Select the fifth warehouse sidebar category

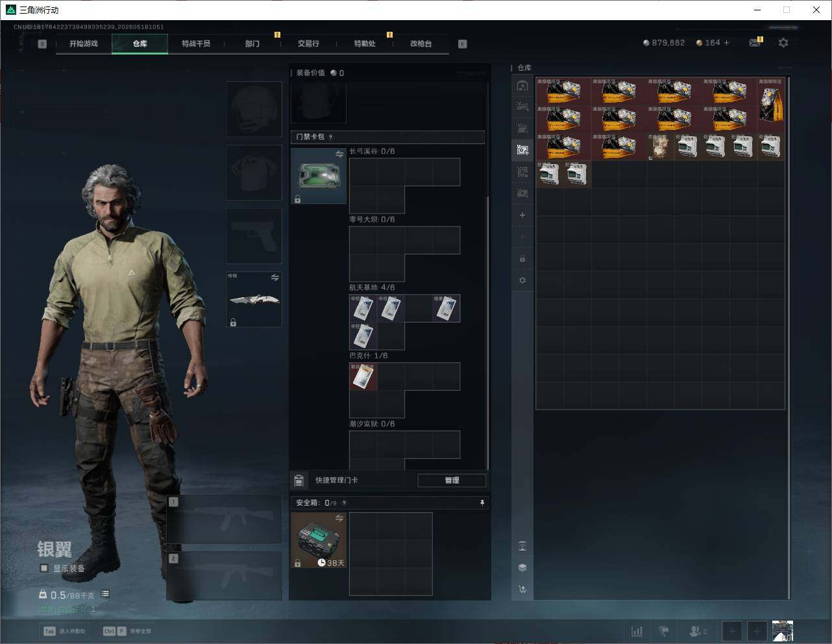(522, 171)
